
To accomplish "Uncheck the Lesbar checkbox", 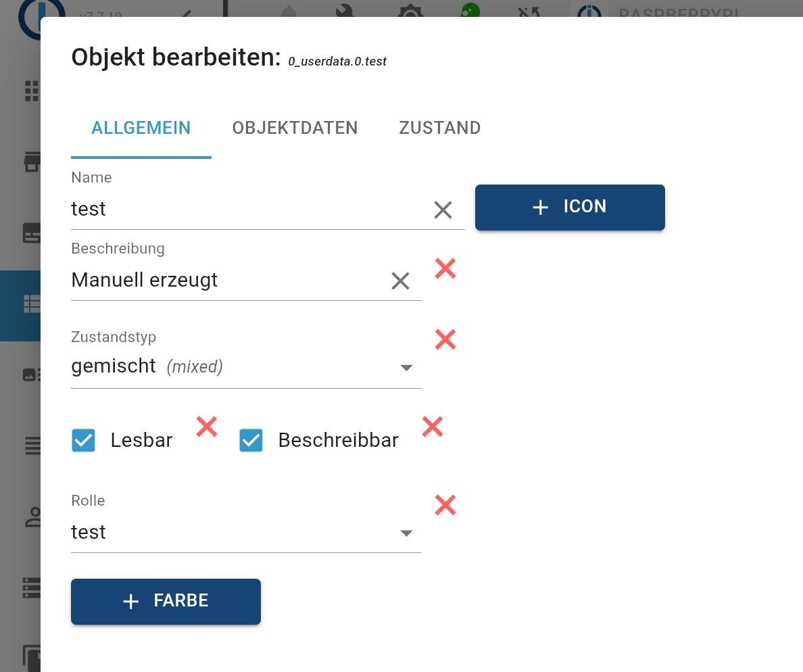I will (84, 441).
